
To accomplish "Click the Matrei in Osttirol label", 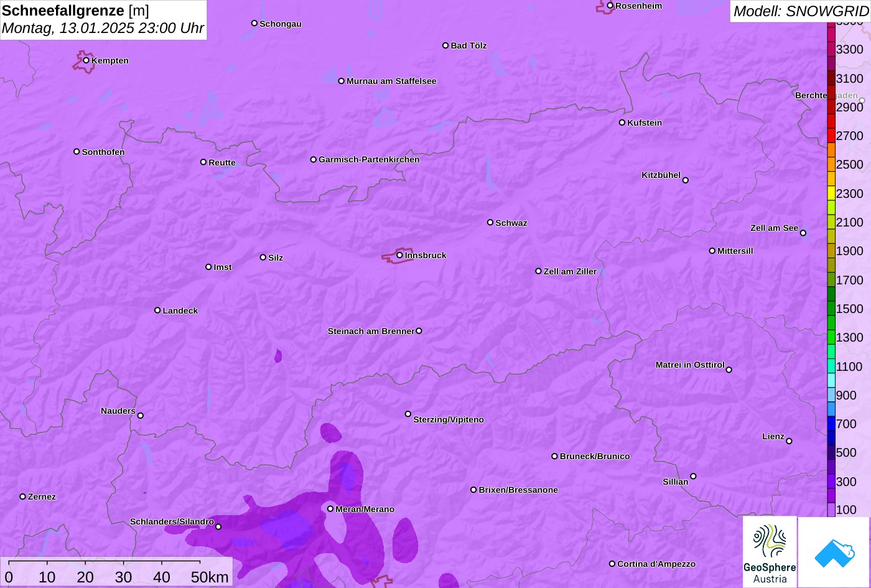I will [690, 365].
